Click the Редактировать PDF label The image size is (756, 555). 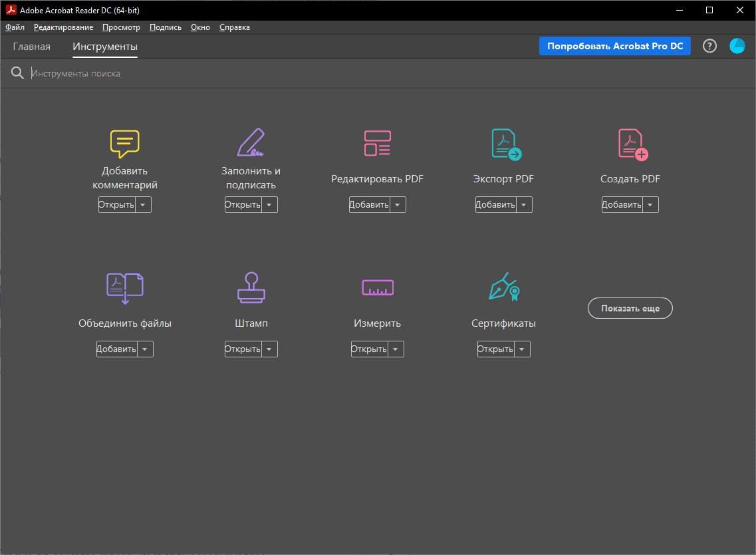pos(378,179)
